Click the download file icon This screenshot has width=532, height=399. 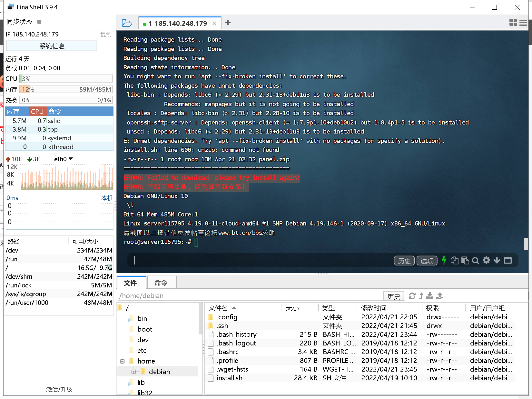pyautogui.click(x=430, y=296)
